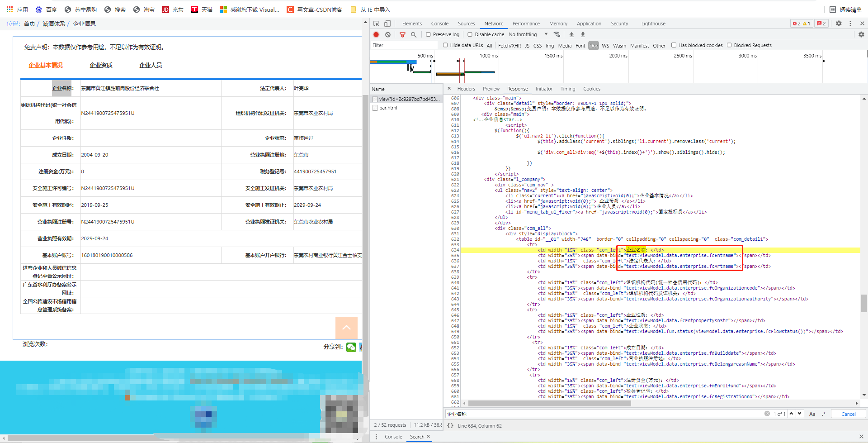Export HAR file download arrow
The height and width of the screenshot is (443, 868).
coord(583,34)
